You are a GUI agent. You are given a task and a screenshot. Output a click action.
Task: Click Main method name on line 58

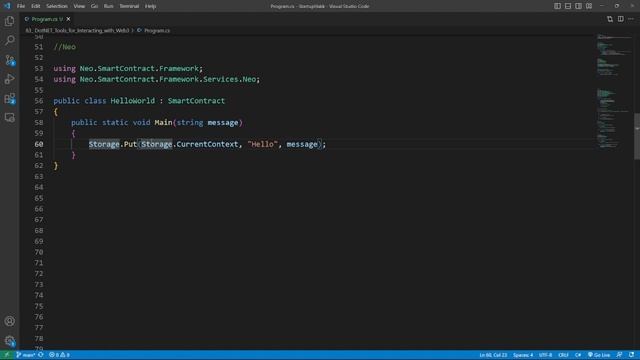163,122
